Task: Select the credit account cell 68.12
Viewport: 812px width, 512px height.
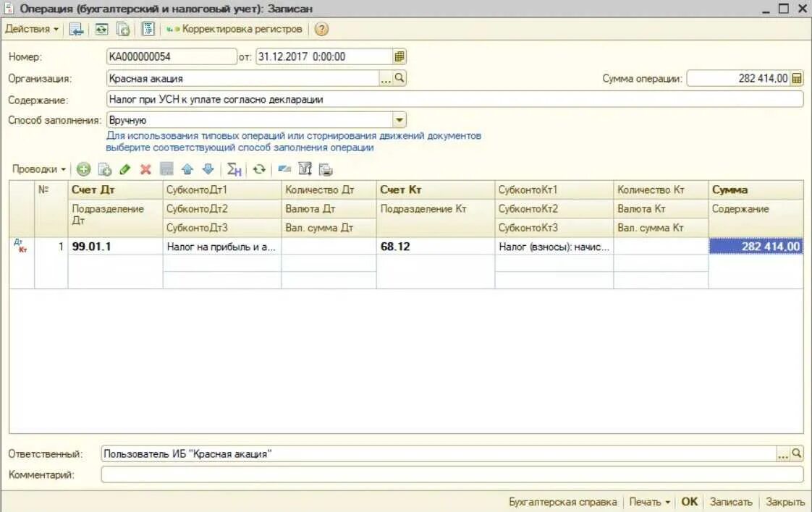Action: click(436, 247)
